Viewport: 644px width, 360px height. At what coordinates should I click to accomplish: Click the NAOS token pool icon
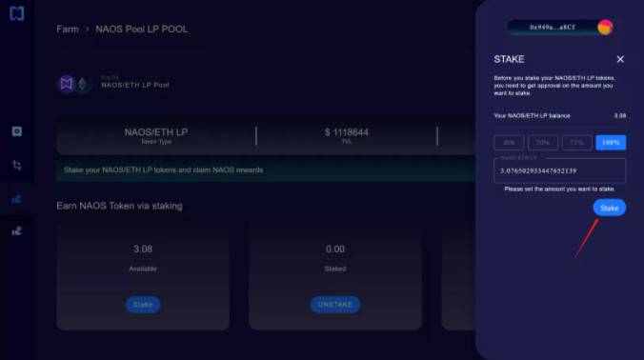[x=67, y=84]
